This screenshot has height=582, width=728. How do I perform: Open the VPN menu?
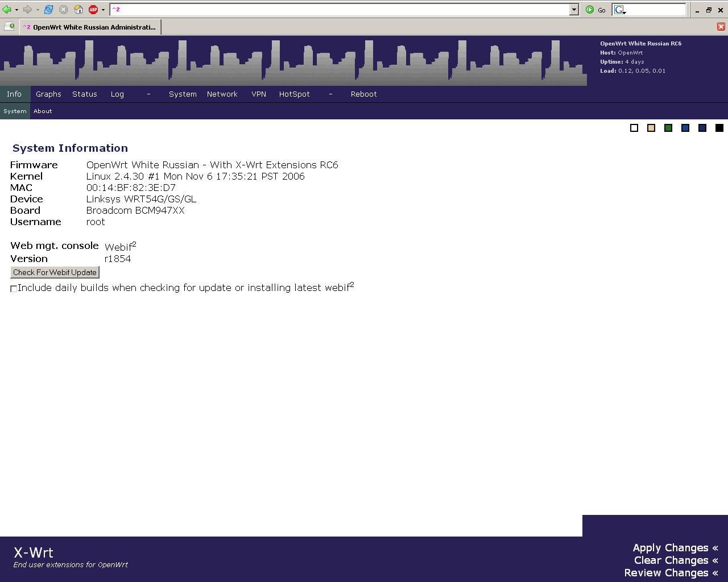click(x=259, y=94)
